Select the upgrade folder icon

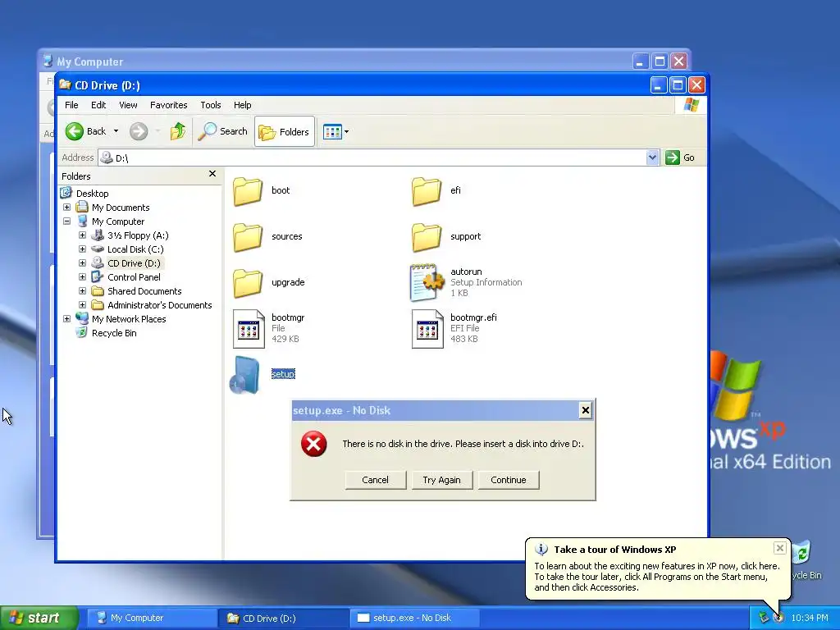pos(248,283)
